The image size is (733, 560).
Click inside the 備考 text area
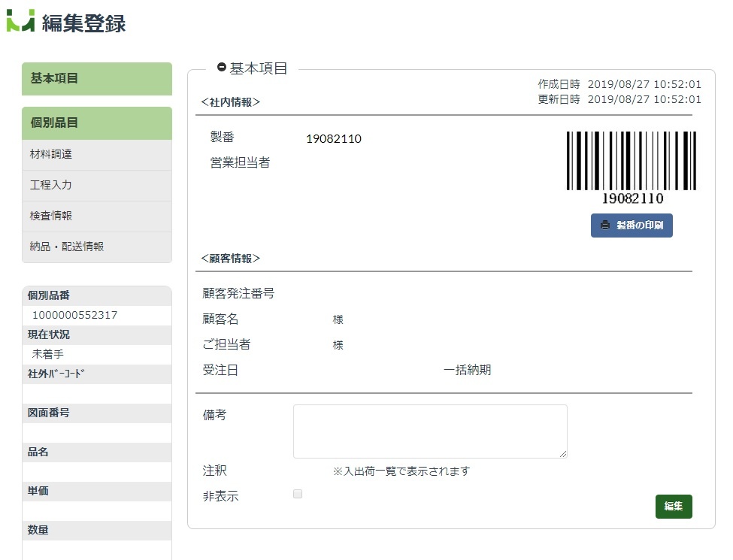(x=430, y=431)
